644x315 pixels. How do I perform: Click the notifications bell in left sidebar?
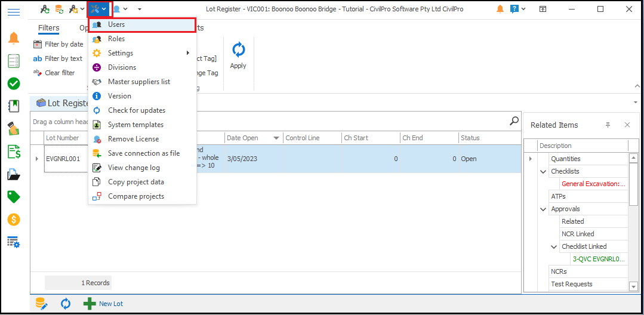point(14,39)
